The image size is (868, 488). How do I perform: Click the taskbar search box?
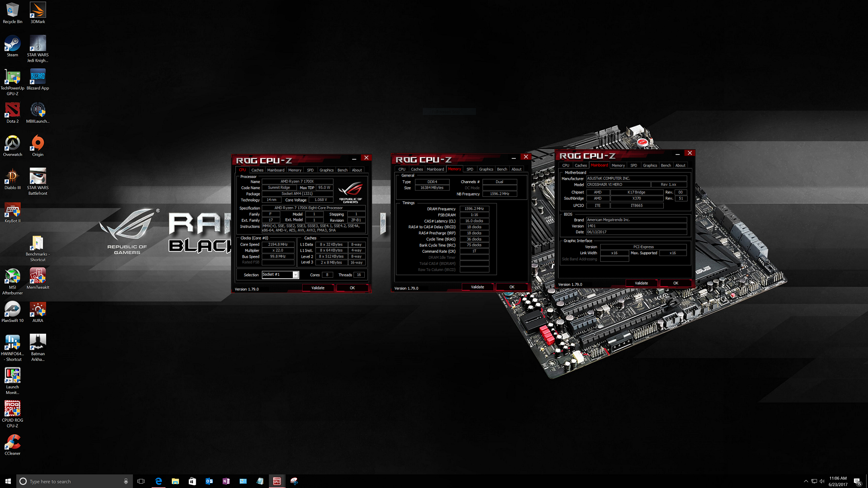coord(74,481)
